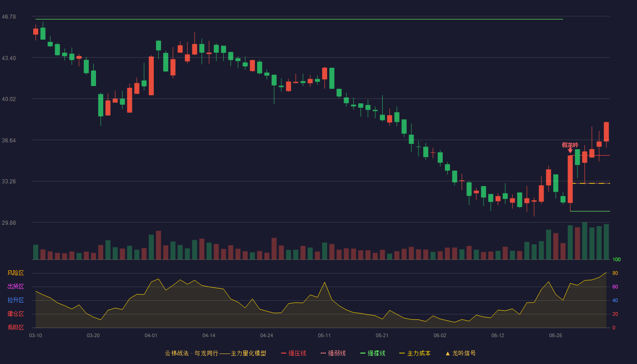637x364 pixels.
Task: Click the 36.64 price axis label
Action: click(9, 141)
